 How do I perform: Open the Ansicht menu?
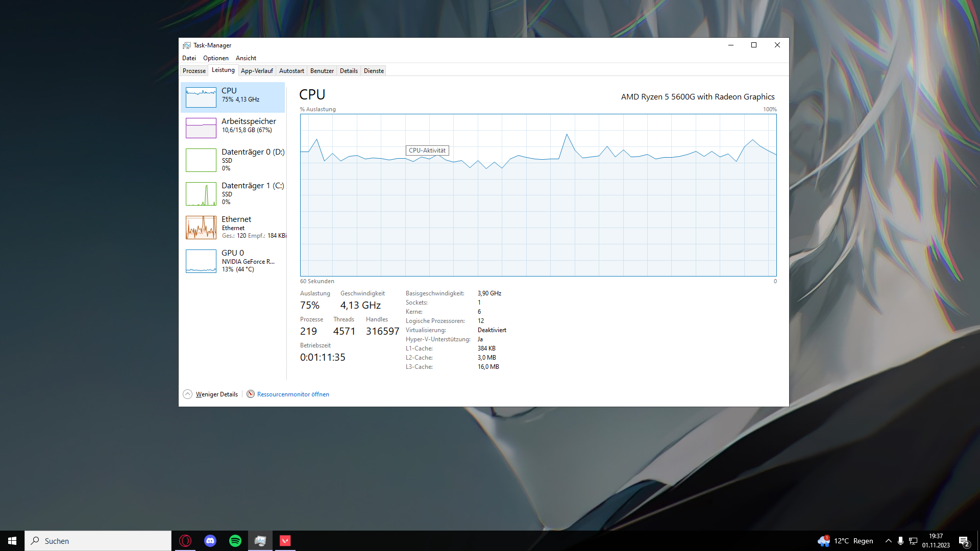[x=246, y=58]
